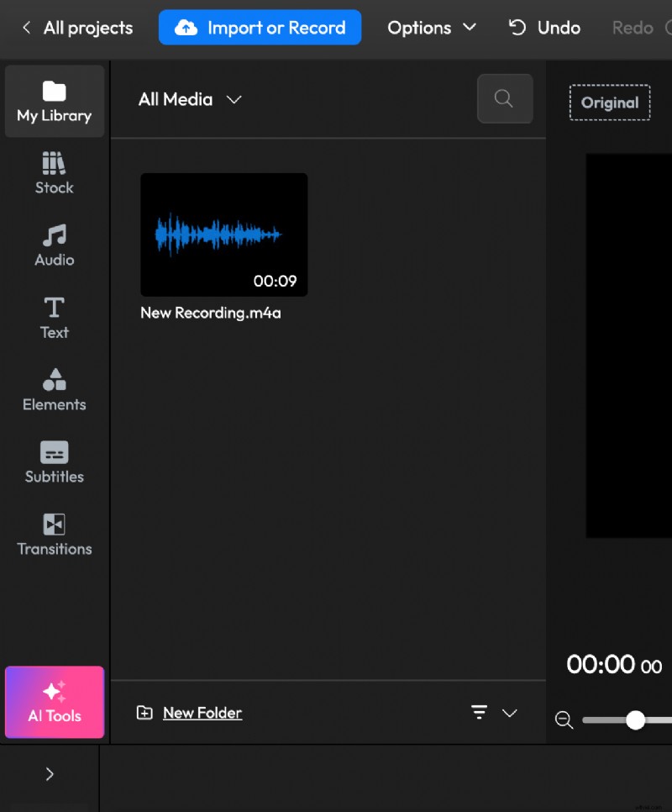Click the Import or Record button
The height and width of the screenshot is (812, 672).
click(260, 27)
